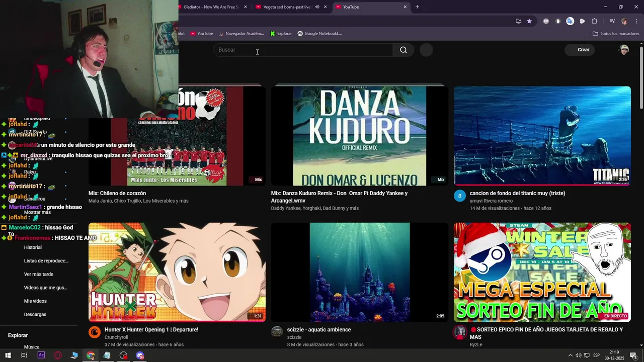Open the Todos los marcadores folder

(616, 34)
